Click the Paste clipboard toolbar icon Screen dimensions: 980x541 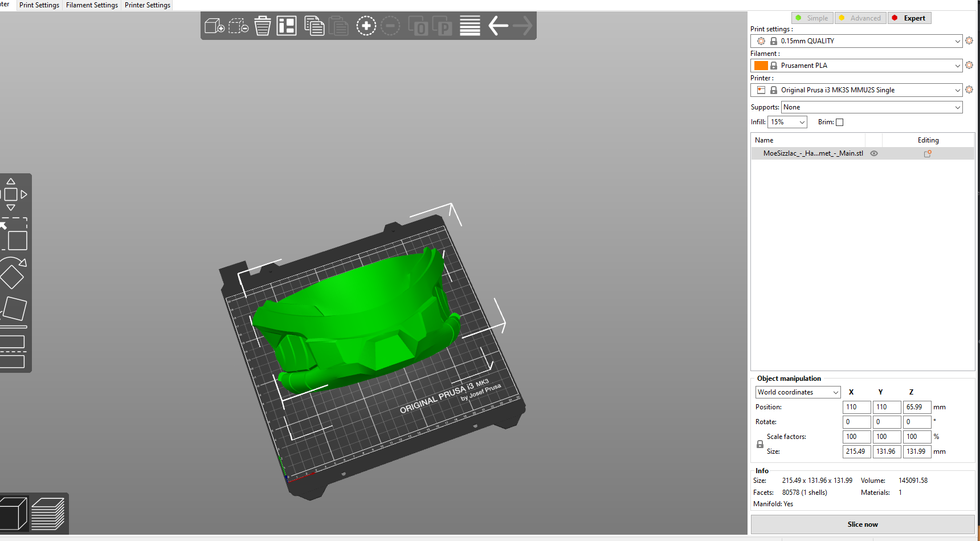pyautogui.click(x=338, y=26)
